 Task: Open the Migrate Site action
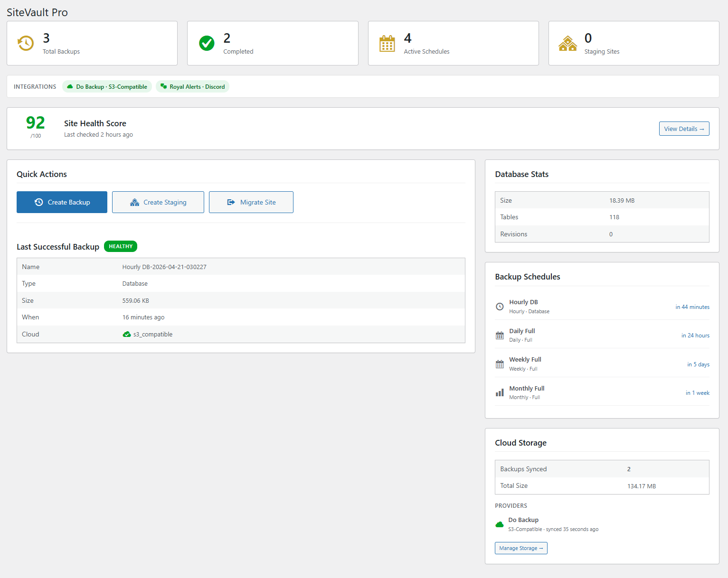(x=251, y=202)
